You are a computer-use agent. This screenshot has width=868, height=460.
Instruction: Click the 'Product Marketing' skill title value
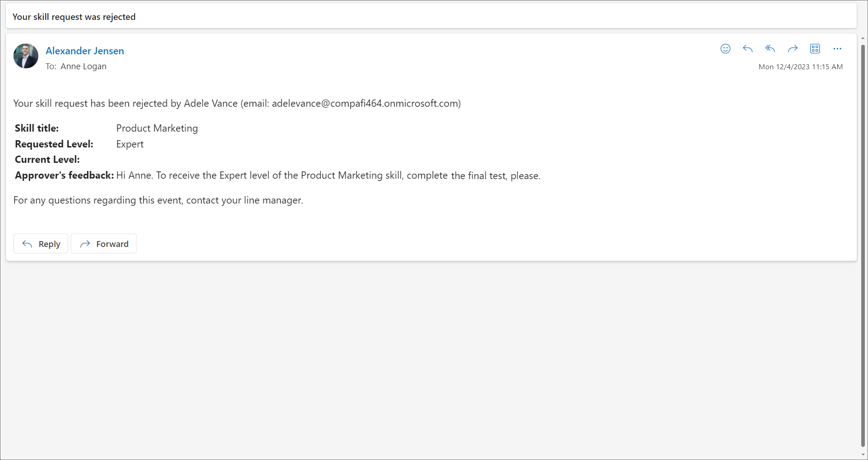[x=157, y=128]
